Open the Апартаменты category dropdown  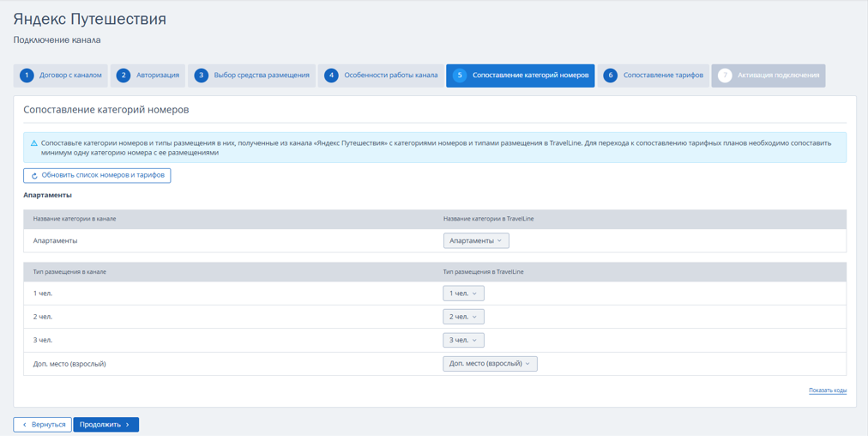click(476, 241)
